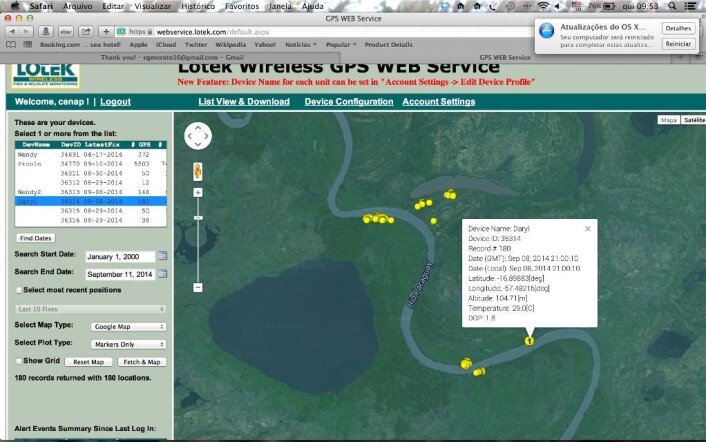Viewport: 706px width, 442px height.
Task: Select device row 36311
Action: pos(91,173)
